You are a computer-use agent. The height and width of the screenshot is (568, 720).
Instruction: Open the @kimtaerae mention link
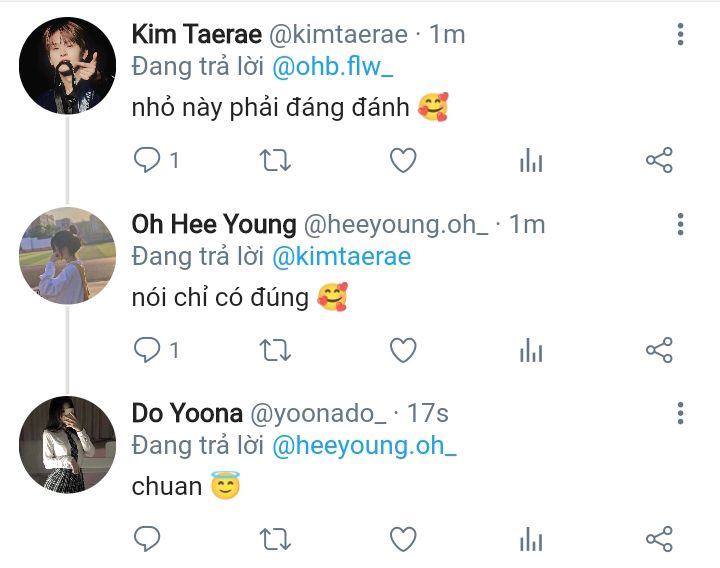coord(341,257)
